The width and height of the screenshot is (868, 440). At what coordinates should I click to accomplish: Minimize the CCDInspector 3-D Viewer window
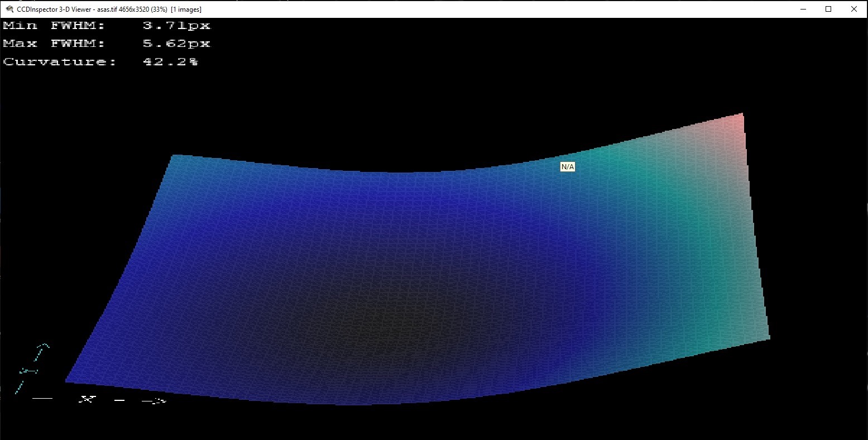803,9
